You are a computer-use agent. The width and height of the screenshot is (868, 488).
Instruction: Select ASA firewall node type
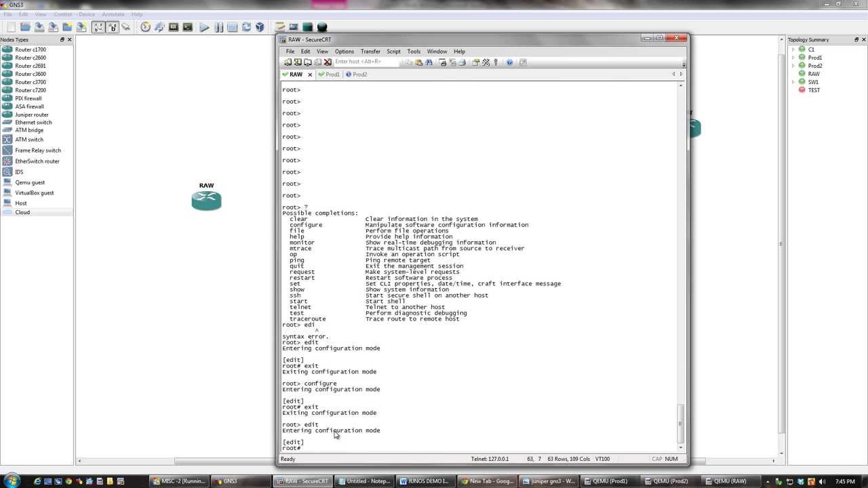coord(29,106)
